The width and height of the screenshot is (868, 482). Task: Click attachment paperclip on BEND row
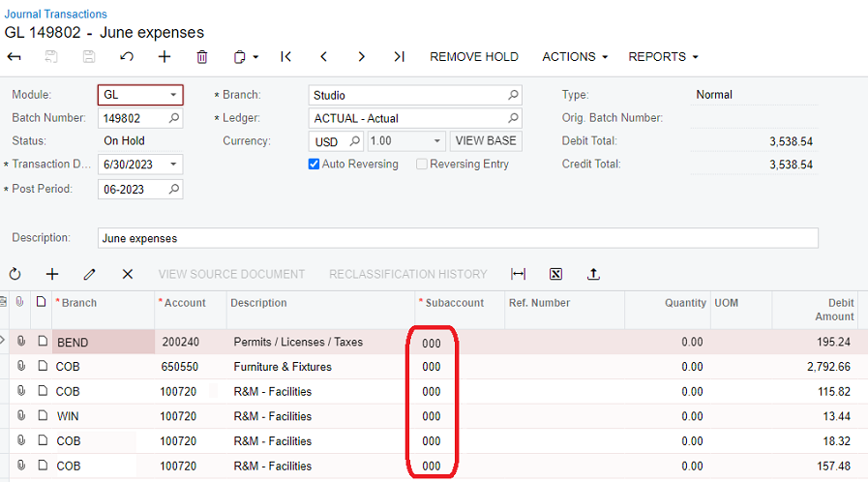point(21,341)
